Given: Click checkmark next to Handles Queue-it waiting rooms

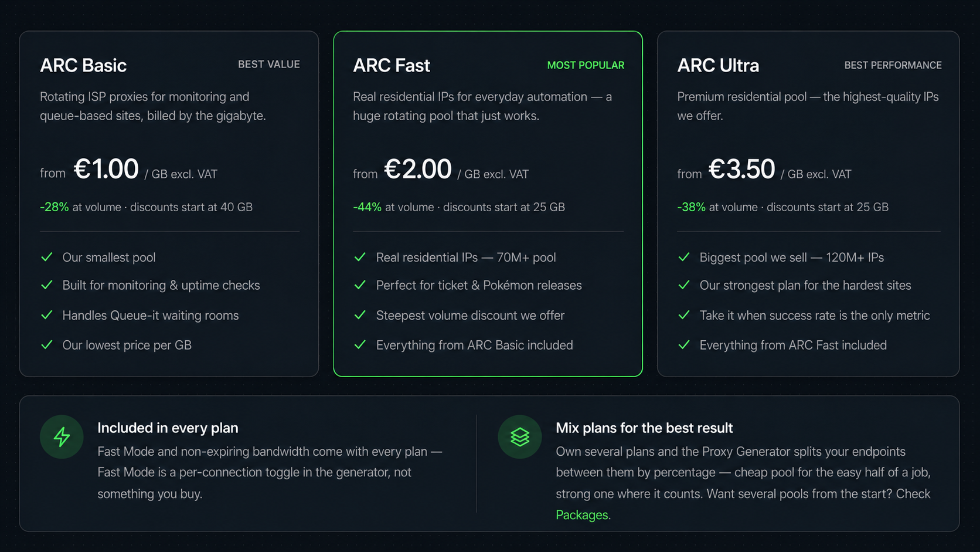Looking at the screenshot, I should point(47,315).
